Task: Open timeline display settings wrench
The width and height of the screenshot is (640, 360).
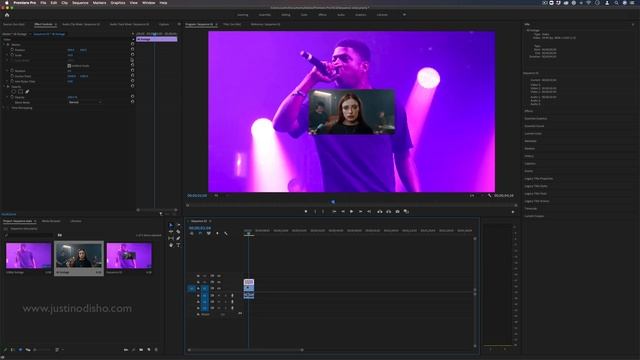Action: pyautogui.click(x=226, y=233)
